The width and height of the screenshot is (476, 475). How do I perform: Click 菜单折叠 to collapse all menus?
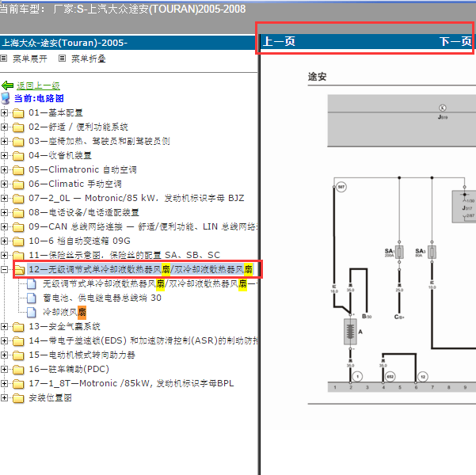tap(89, 59)
